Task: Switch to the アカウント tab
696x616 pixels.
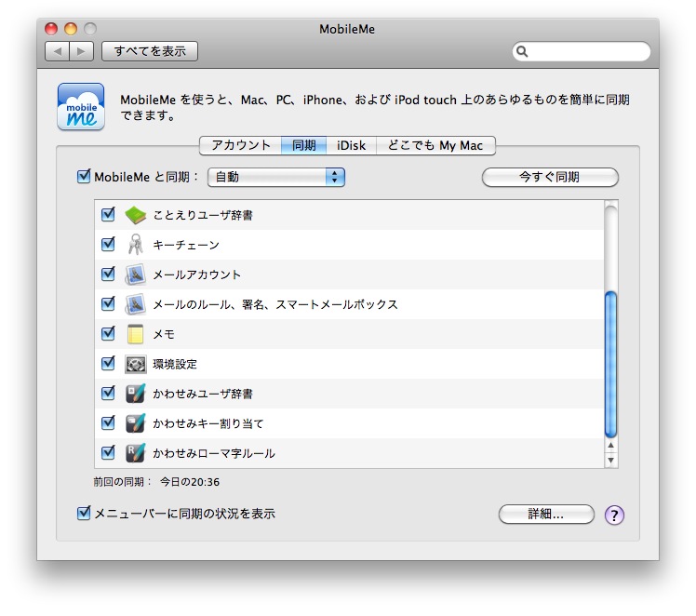Action: click(240, 145)
